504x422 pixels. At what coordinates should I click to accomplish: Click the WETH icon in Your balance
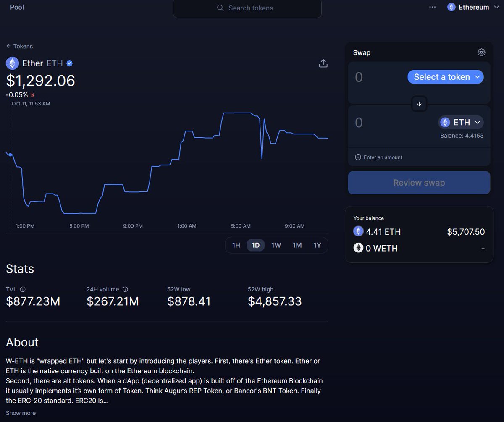click(x=358, y=248)
